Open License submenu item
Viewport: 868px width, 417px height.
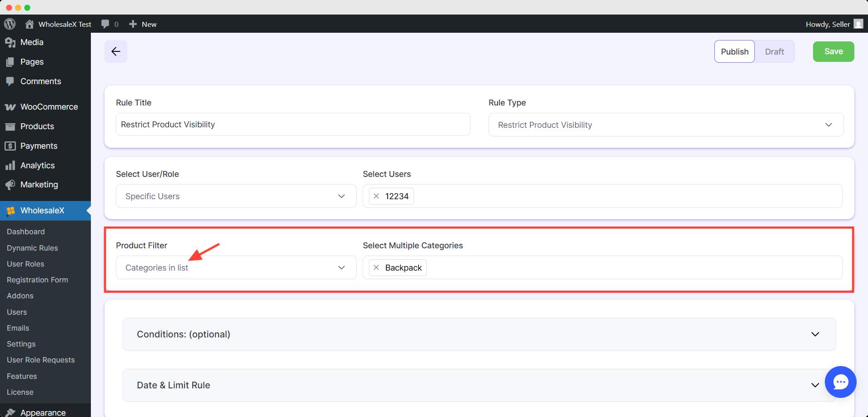click(20, 392)
